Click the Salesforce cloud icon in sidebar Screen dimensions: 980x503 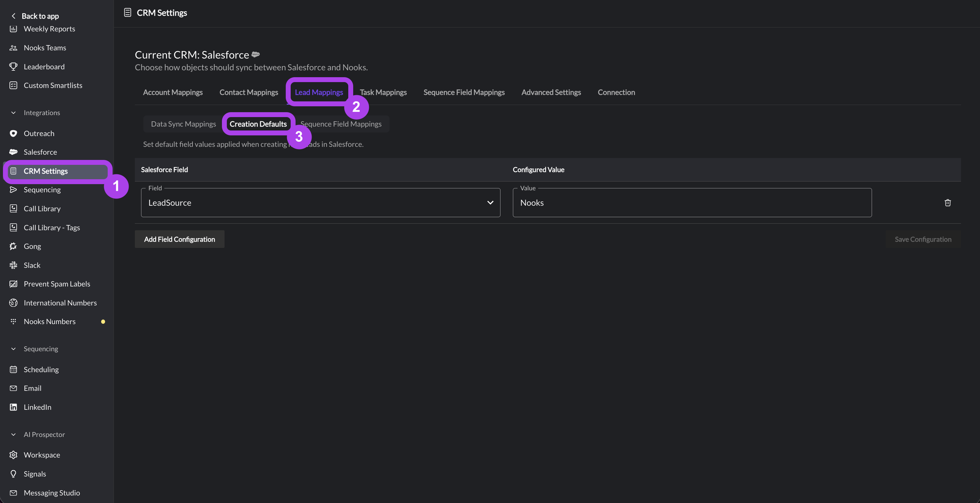(13, 152)
